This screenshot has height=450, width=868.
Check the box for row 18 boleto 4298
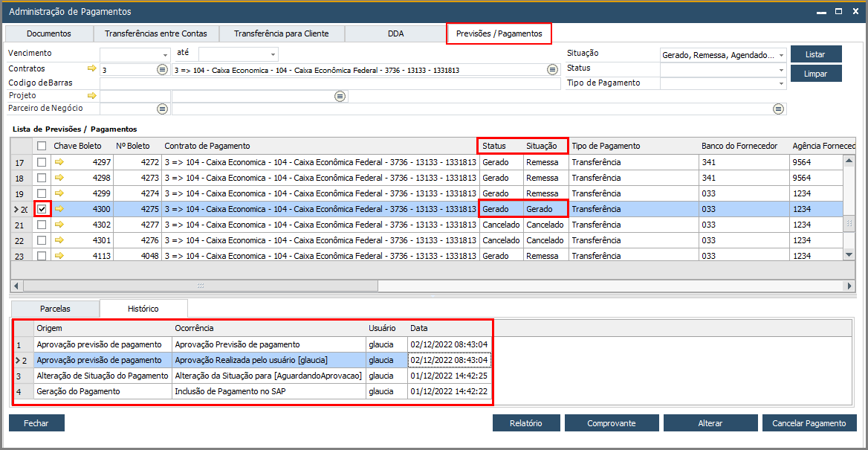42,178
